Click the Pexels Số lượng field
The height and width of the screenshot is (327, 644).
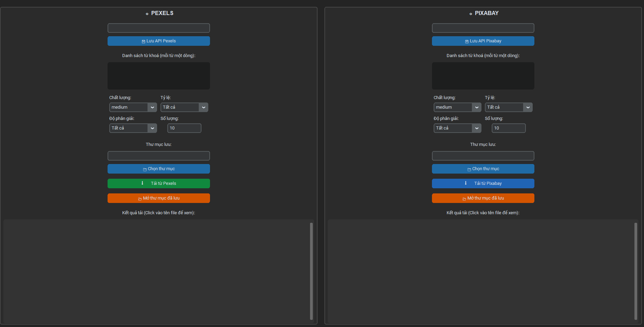(x=184, y=128)
